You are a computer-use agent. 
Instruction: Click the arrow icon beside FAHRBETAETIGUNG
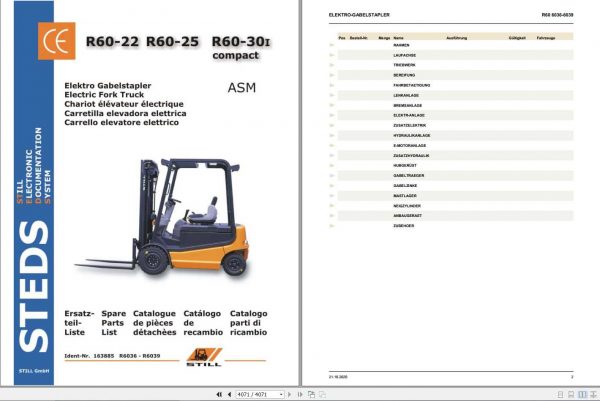point(332,85)
